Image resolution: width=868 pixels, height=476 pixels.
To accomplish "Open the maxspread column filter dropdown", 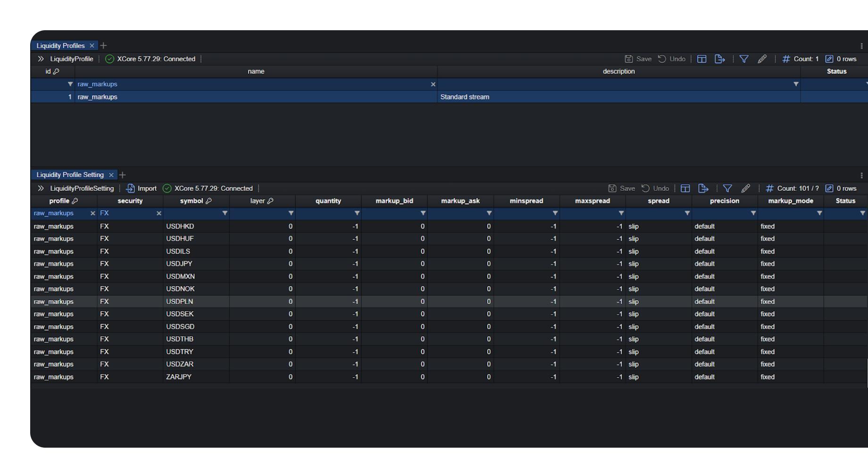I will click(x=621, y=213).
